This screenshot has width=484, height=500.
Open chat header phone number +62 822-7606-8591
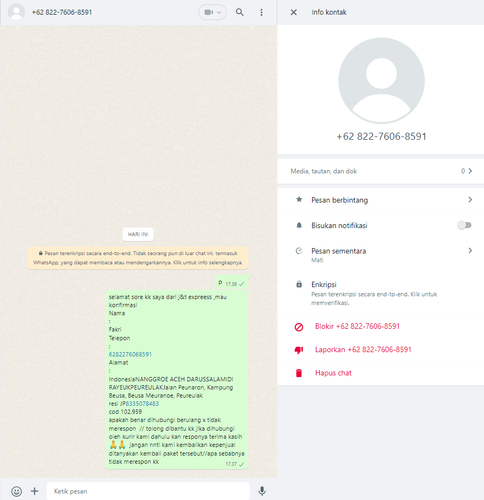click(x=62, y=12)
